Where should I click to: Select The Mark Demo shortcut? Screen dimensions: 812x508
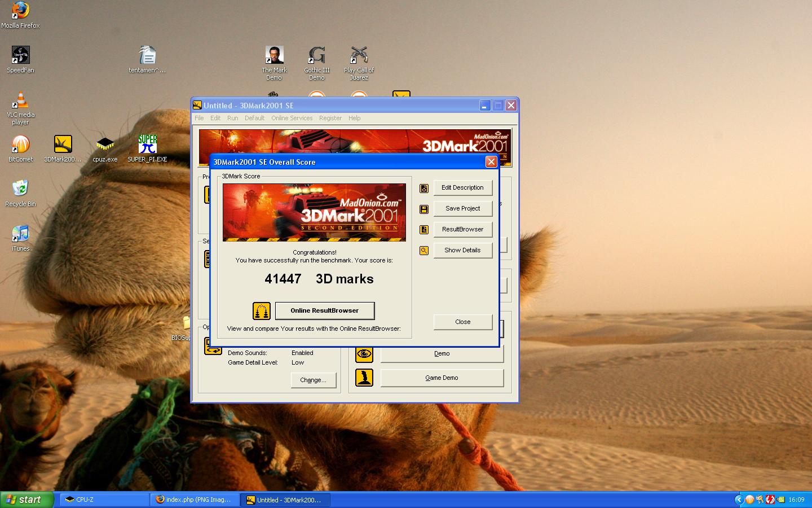tap(274, 63)
